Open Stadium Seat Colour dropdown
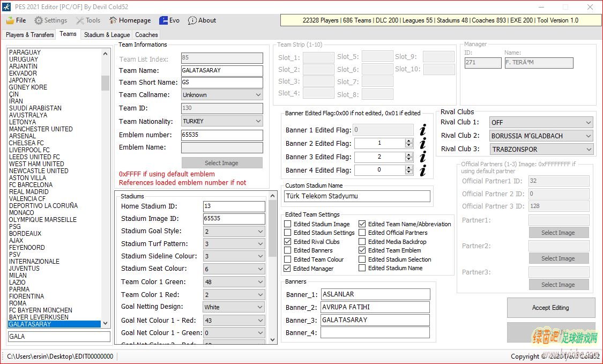 tap(234, 269)
